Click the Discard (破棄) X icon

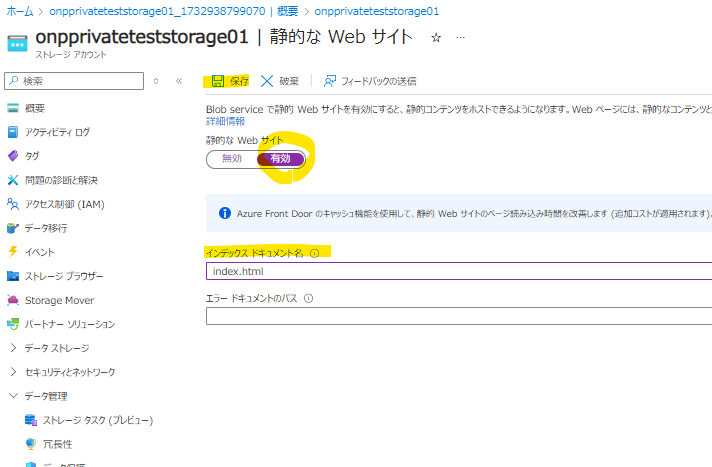tap(267, 81)
